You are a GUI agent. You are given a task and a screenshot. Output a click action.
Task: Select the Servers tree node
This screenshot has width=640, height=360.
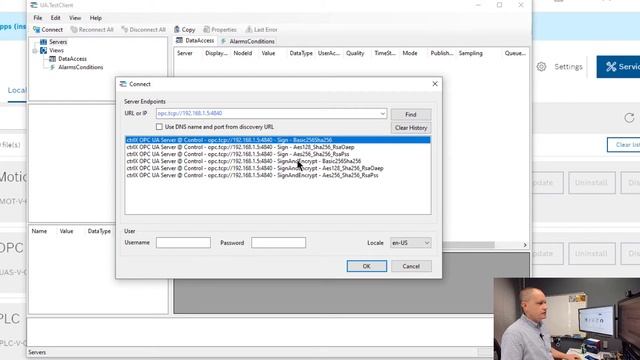[58, 42]
